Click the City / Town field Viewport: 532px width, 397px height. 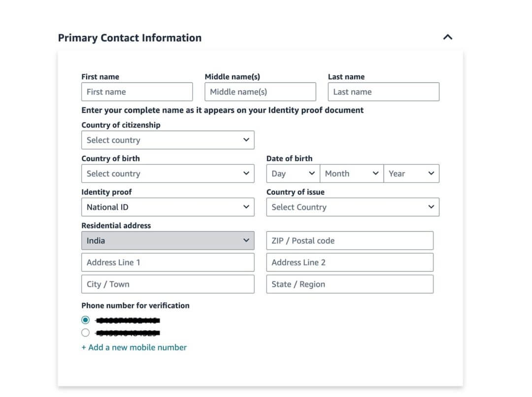[167, 284]
